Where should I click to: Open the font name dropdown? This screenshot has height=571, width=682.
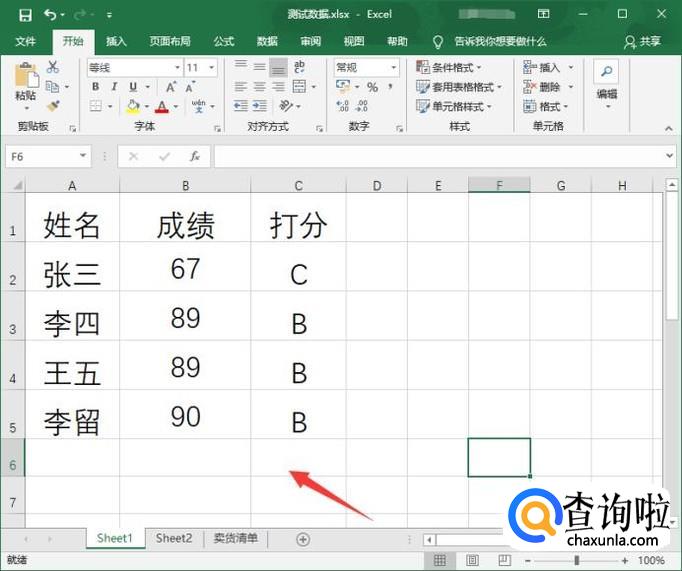point(177,67)
